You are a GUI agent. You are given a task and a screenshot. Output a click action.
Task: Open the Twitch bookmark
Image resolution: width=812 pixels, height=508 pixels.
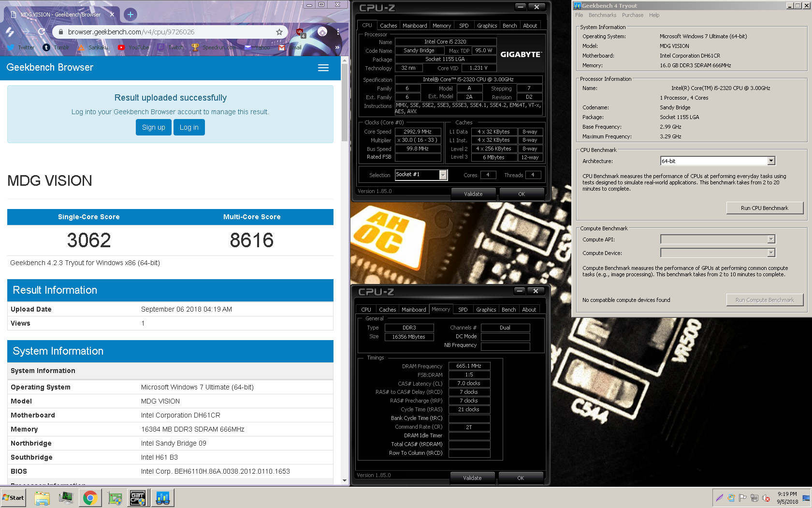pyautogui.click(x=170, y=47)
